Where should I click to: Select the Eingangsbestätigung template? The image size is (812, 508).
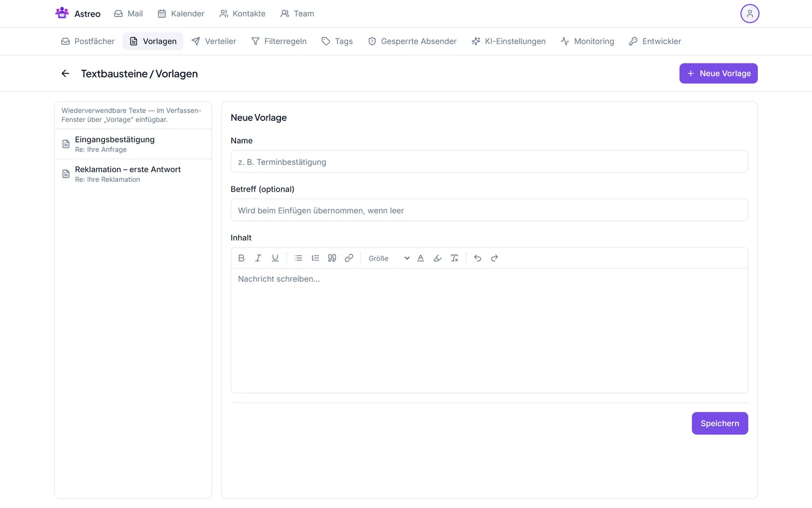pos(133,144)
